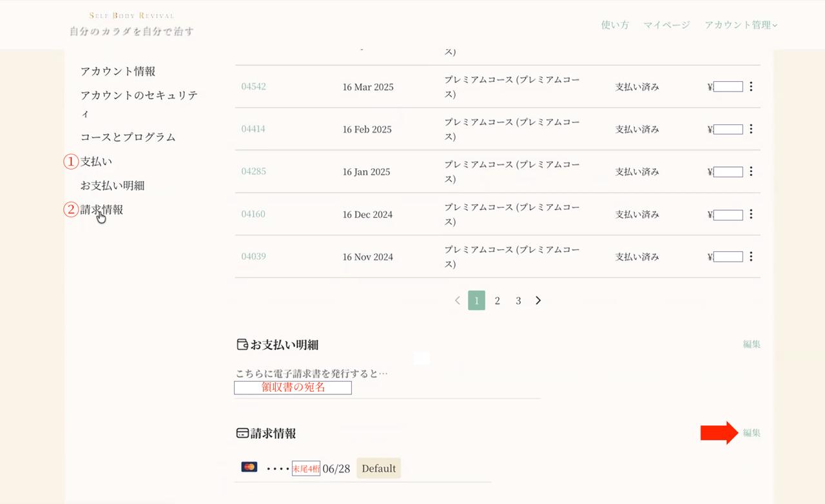825x504 pixels.
Task: Go to next page with right chevron
Action: pos(538,300)
